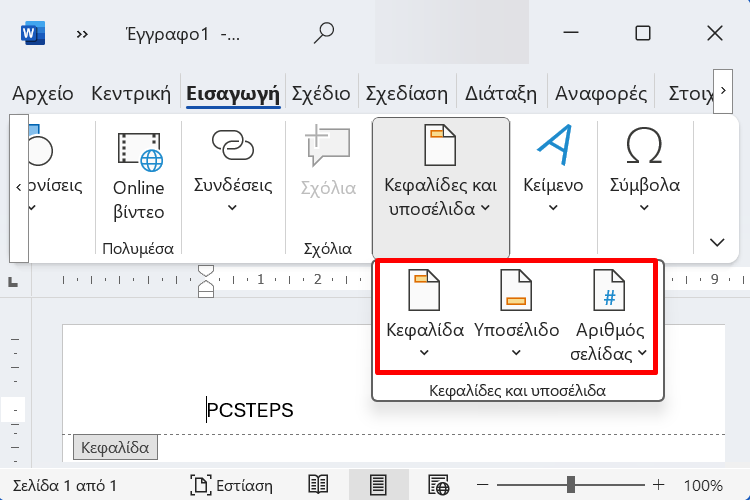Viewport: 750px width, 500px height.
Task: Switch to the Κεντρική tab
Action: (x=131, y=93)
